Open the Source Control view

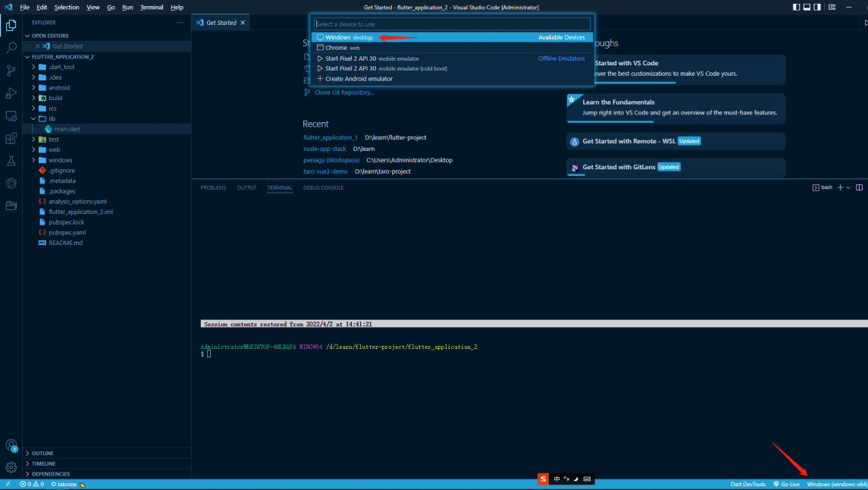[11, 71]
